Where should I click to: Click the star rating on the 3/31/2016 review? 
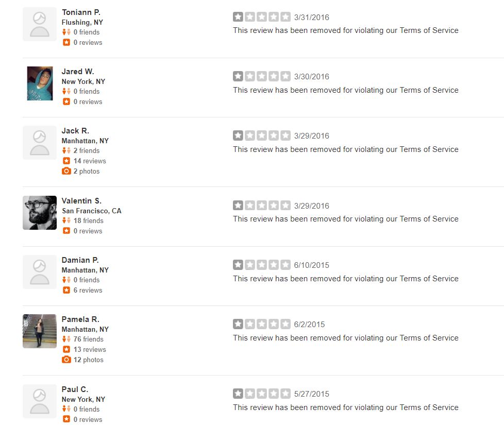[x=262, y=16]
